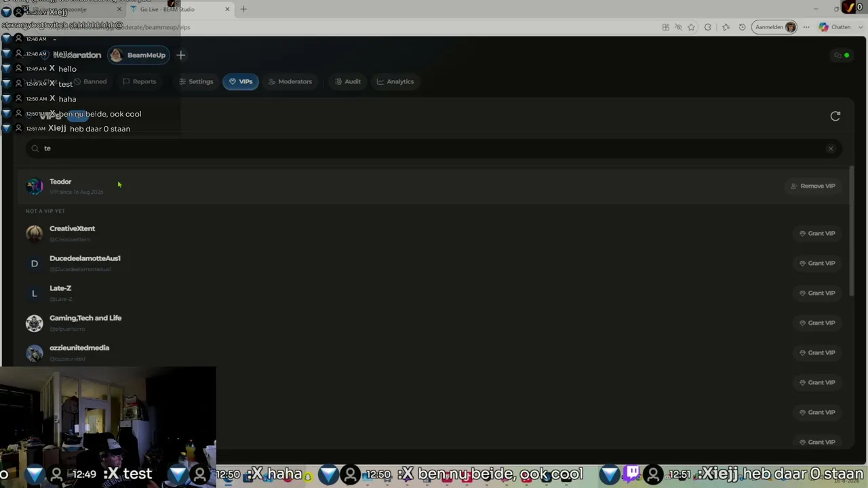Open the chat status indicator with green dot
This screenshot has height=488, width=868.
pos(842,55)
